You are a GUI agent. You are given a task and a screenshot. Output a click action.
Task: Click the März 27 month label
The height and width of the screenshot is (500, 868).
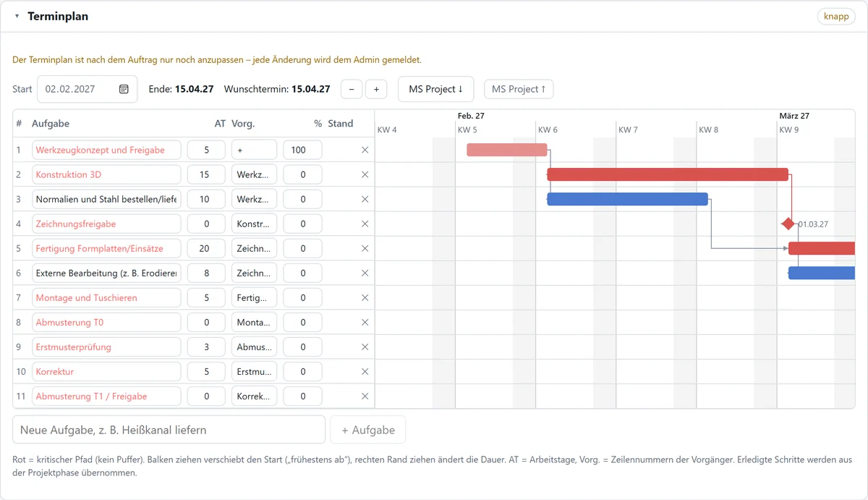tap(794, 116)
